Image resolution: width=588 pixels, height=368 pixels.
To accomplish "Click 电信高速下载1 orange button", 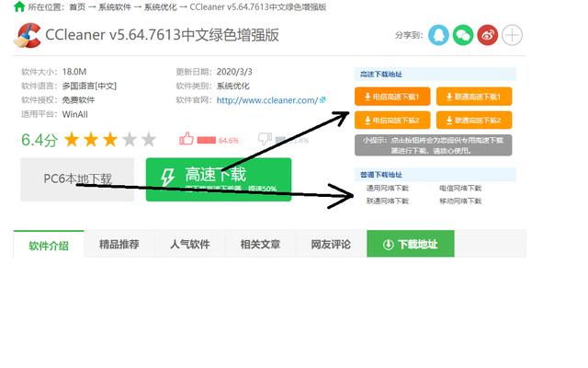I will tap(392, 97).
